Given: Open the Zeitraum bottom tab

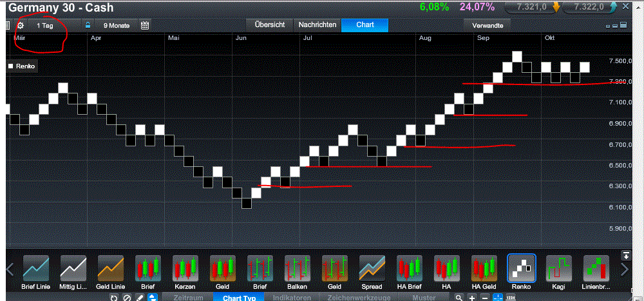Looking at the screenshot, I should [187, 298].
